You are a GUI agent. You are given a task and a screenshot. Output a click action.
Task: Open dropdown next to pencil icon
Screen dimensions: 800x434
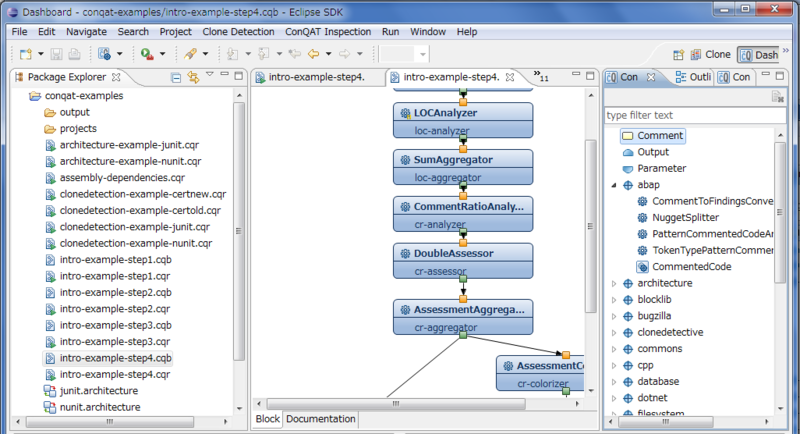[205, 54]
